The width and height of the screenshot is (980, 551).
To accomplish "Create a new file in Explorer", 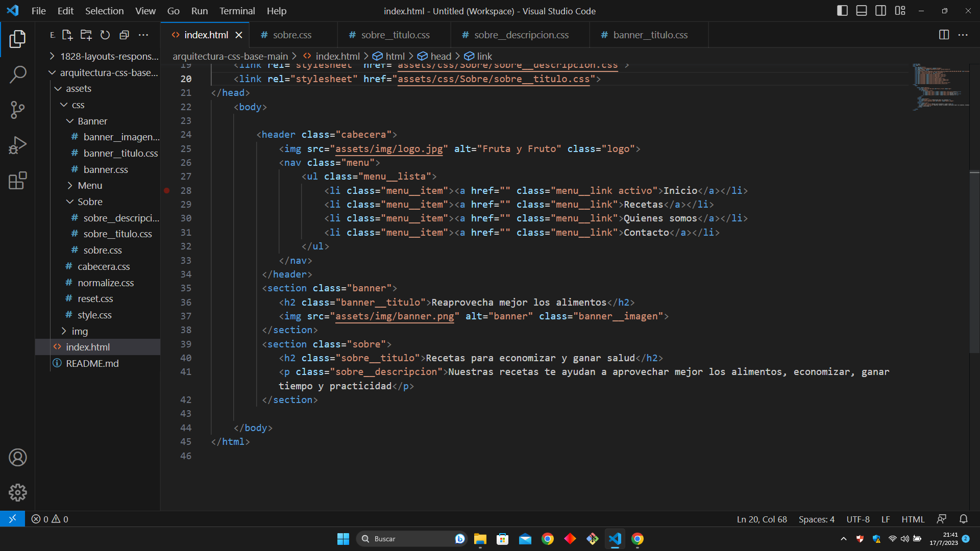I will [67, 35].
